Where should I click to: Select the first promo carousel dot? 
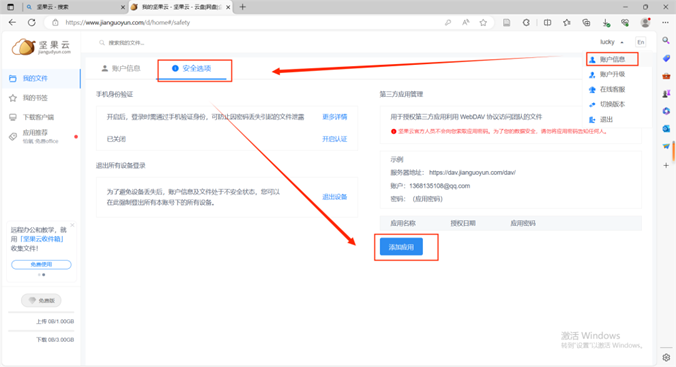tap(39, 275)
